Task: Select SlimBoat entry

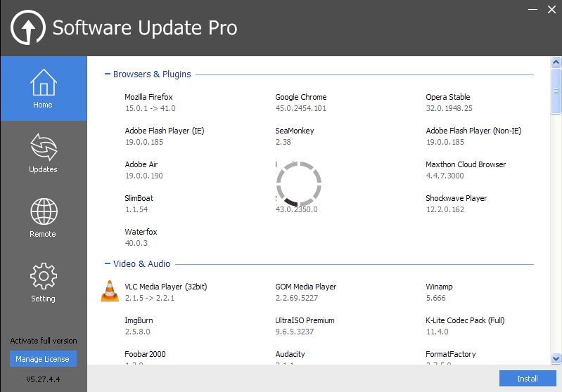Action: click(x=139, y=198)
